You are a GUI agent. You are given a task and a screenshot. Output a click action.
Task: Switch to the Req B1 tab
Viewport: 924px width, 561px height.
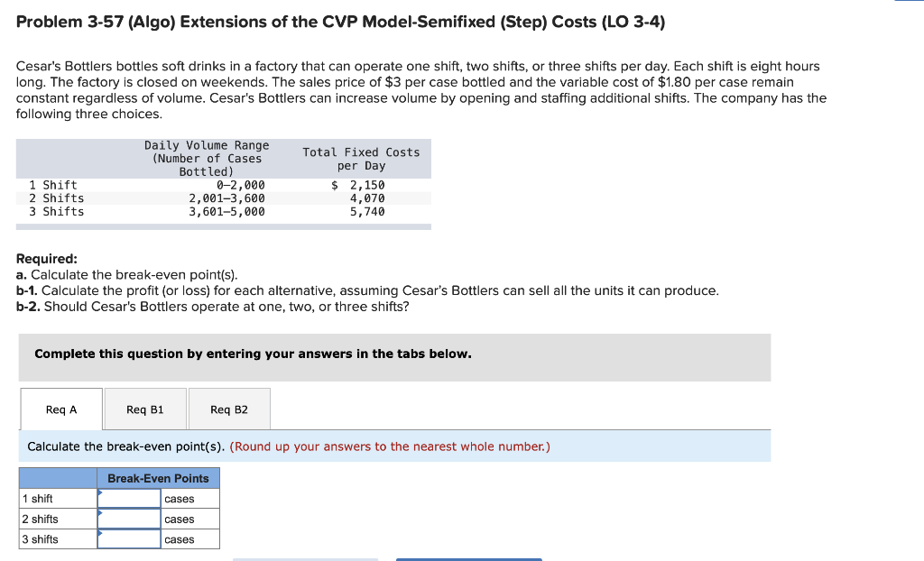pos(145,409)
